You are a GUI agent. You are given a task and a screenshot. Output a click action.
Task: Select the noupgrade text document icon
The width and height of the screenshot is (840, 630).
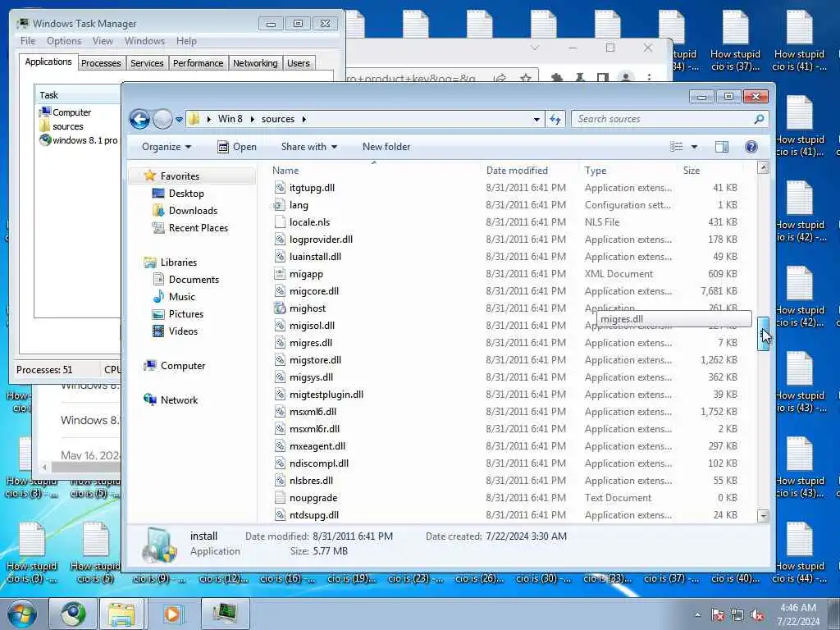(x=280, y=498)
